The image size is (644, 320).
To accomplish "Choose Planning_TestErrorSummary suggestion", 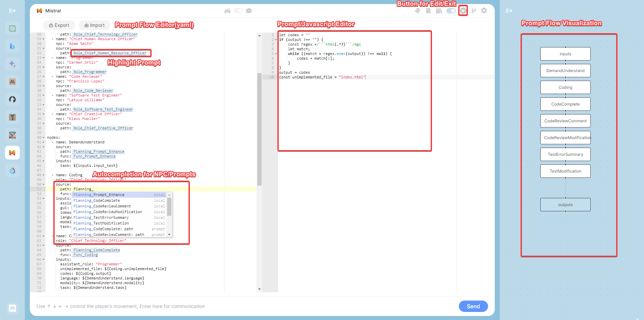I will (119, 217).
